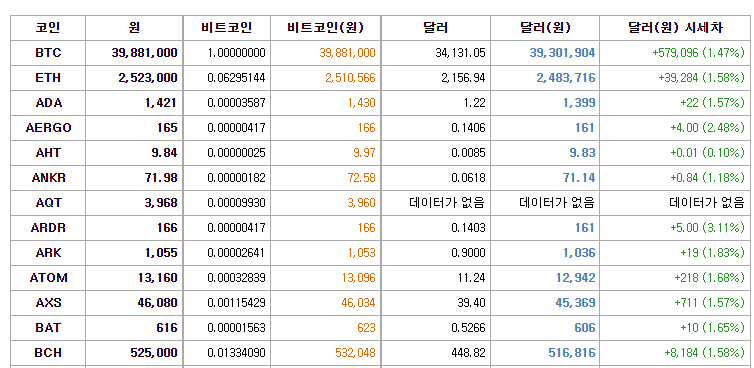Click AXS won price 46,080

click(157, 303)
